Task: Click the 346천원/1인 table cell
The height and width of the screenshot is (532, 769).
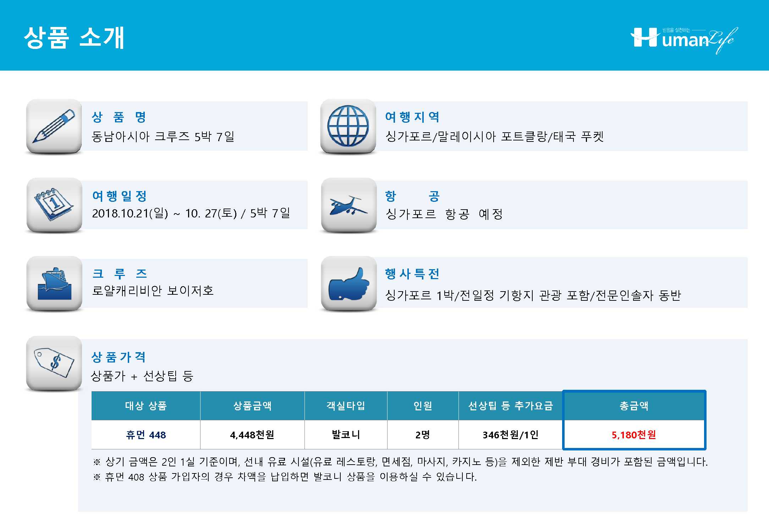Action: [x=511, y=435]
